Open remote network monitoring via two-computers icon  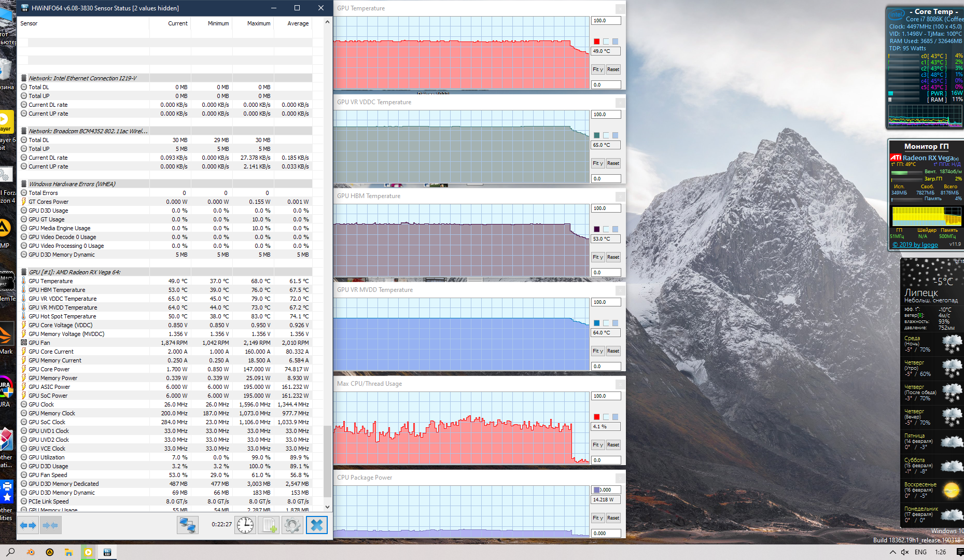coord(187,525)
